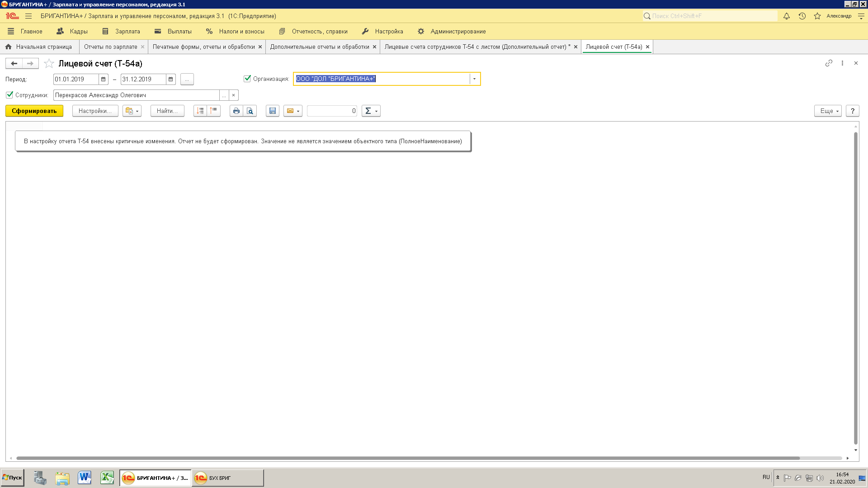Image resolution: width=868 pixels, height=488 pixels.
Task: Switch to Печатные формы, отчеты и обработки tab
Action: coord(204,47)
